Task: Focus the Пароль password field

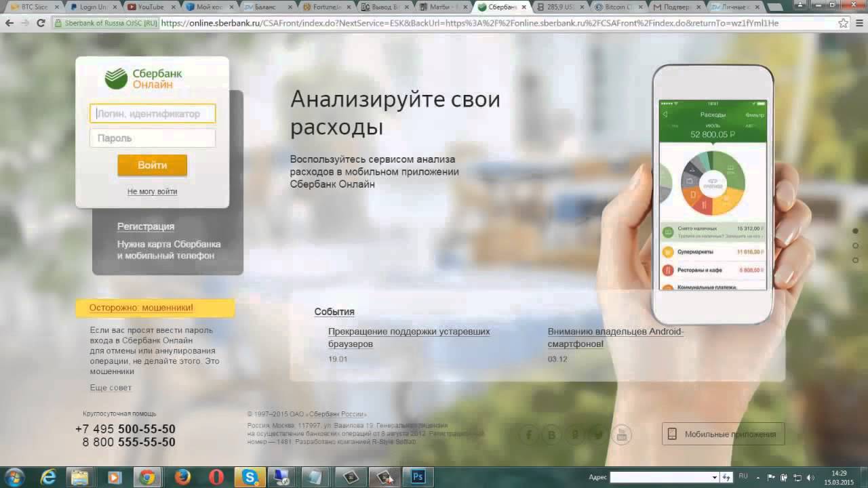Action: pyautogui.click(x=153, y=138)
